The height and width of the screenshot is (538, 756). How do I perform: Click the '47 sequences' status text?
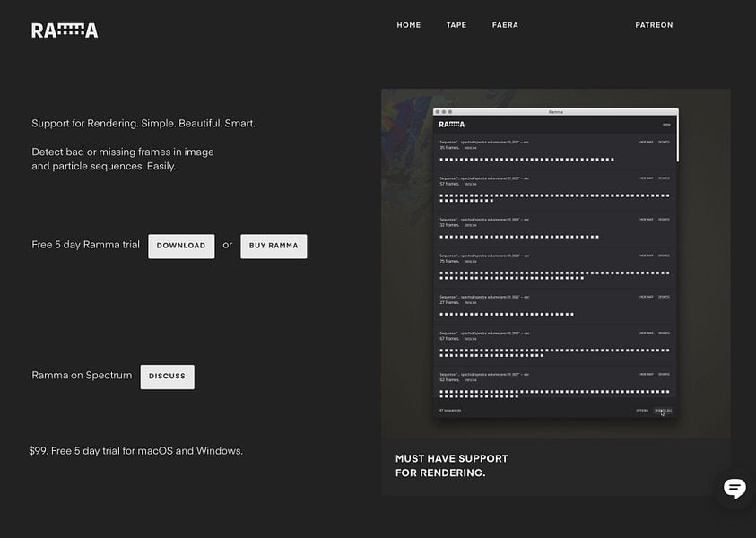click(450, 411)
